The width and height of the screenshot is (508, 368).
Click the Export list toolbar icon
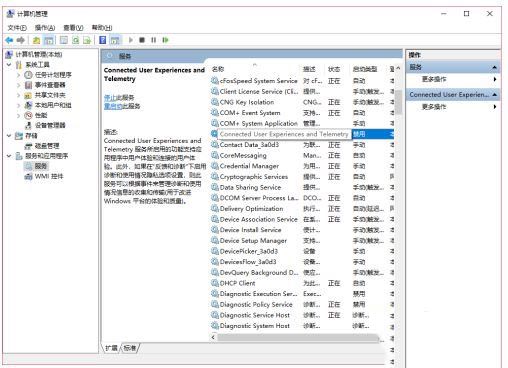tap(87, 40)
